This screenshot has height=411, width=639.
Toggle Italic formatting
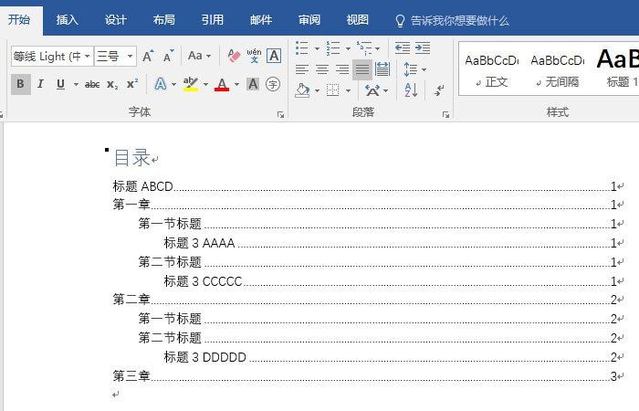[x=40, y=84]
